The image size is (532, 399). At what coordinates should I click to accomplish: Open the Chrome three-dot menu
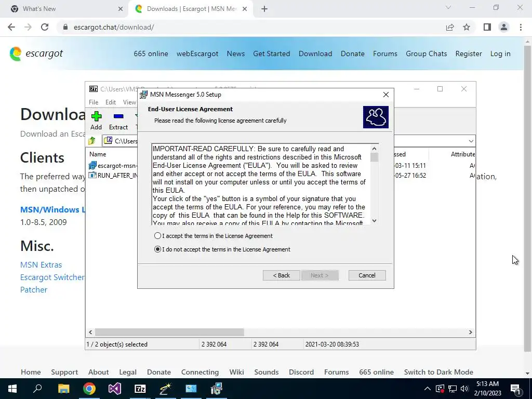point(521,27)
